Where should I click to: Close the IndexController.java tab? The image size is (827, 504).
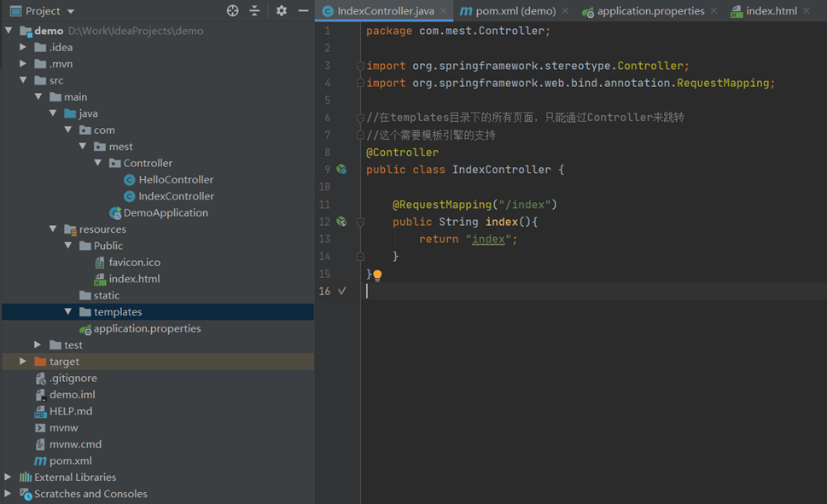[444, 10]
